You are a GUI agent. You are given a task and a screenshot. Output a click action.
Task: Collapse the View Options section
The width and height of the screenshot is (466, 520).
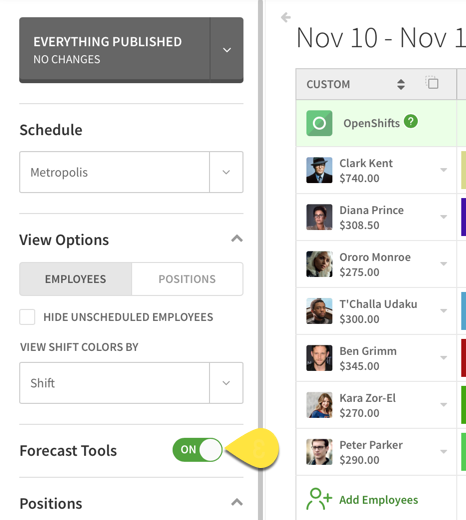coord(237,239)
